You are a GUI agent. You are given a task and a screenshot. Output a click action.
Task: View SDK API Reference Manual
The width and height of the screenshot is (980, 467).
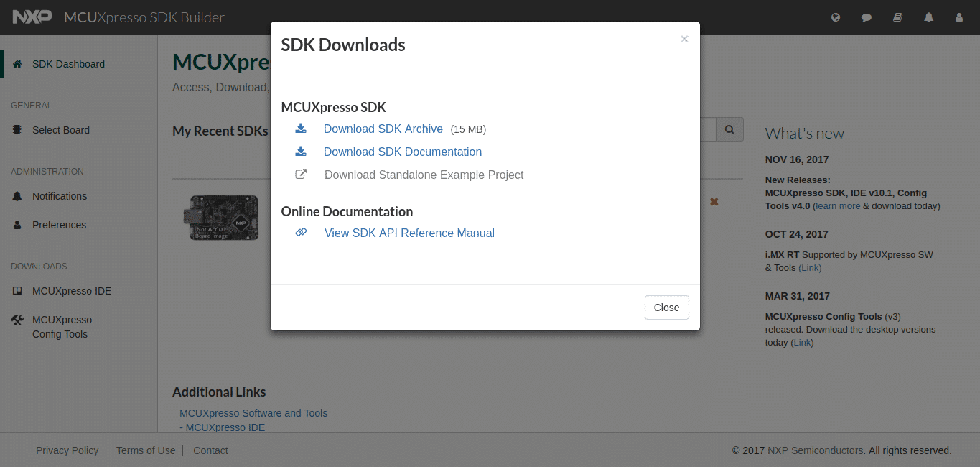(409, 233)
